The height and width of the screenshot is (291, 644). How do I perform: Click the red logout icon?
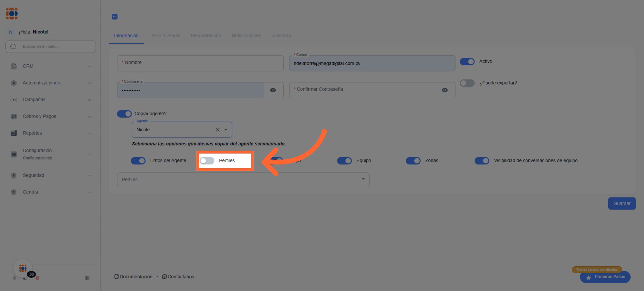pos(37,278)
